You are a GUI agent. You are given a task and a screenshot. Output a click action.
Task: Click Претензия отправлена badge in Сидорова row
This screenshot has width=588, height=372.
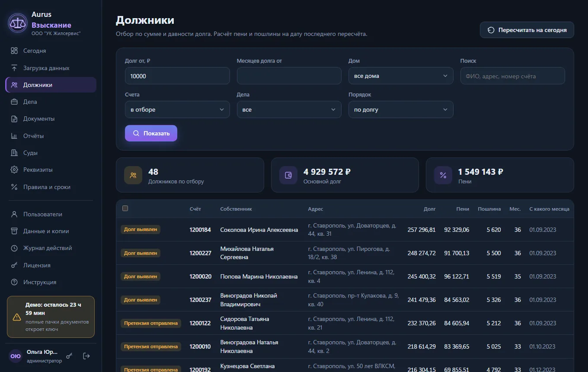point(151,323)
